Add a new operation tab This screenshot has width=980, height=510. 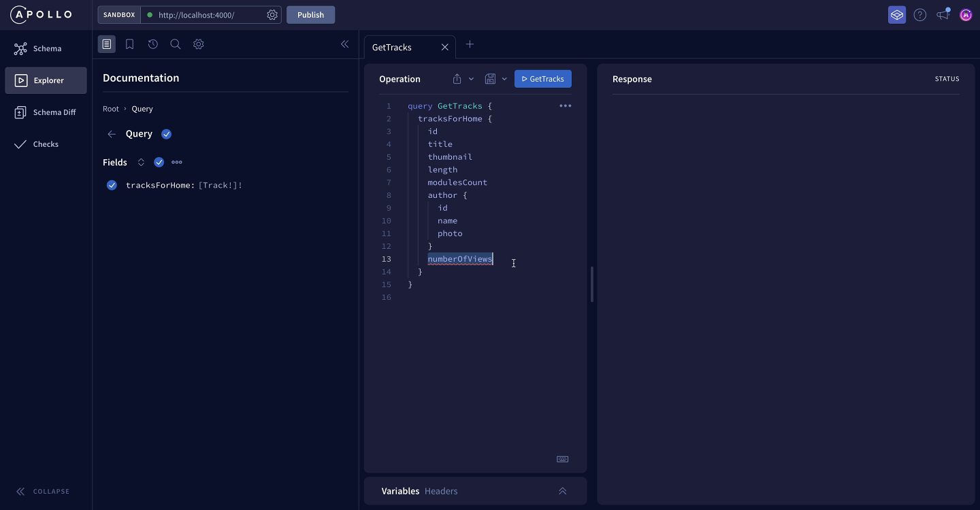[470, 45]
